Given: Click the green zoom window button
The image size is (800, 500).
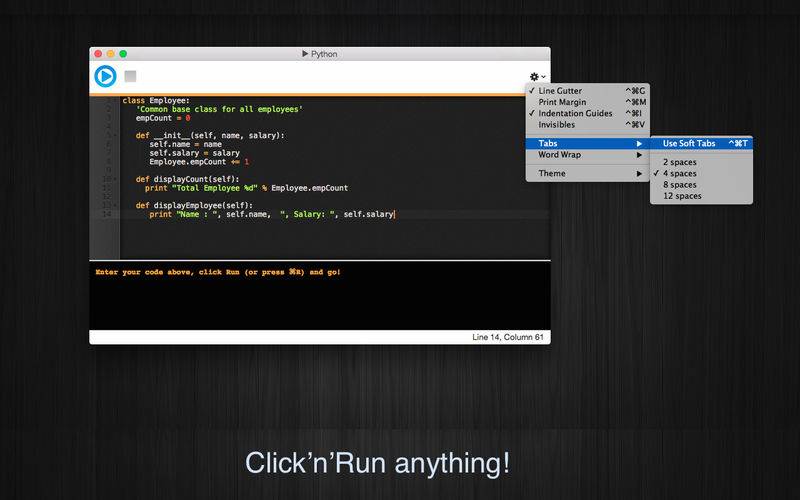Looking at the screenshot, I should point(123,54).
